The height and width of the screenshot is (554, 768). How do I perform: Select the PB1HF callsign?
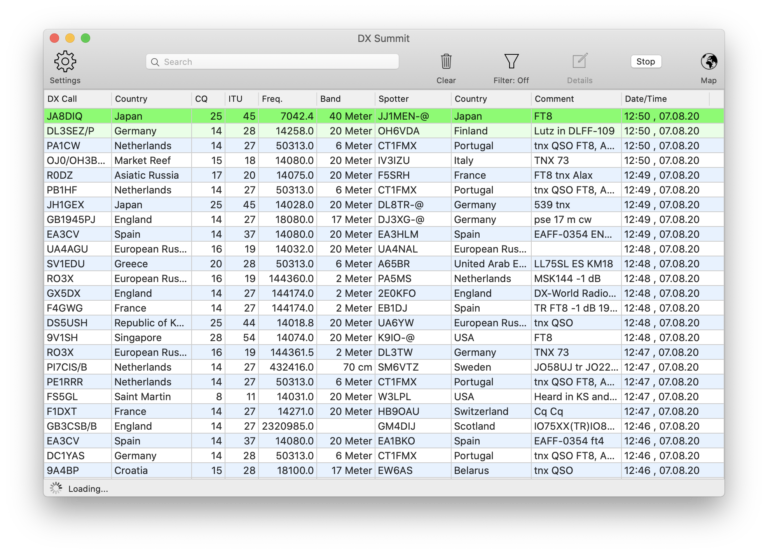(62, 190)
